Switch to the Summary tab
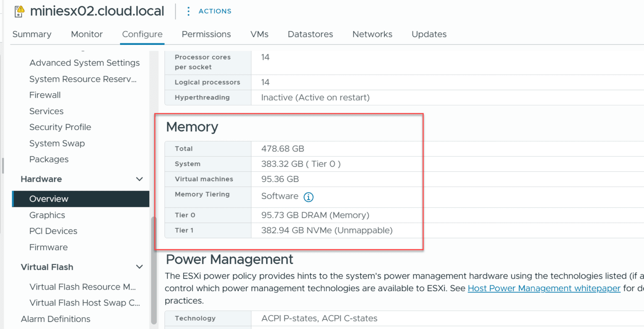 click(x=31, y=34)
